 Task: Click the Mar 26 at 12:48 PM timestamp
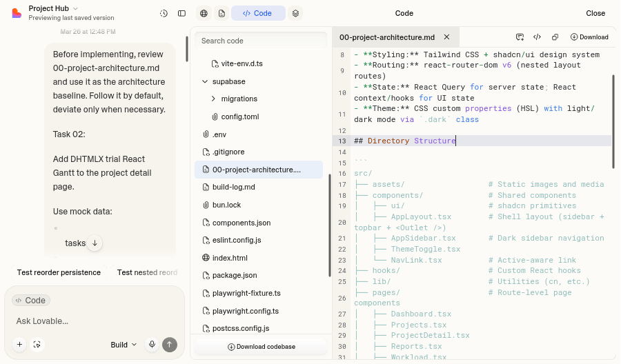tap(88, 32)
